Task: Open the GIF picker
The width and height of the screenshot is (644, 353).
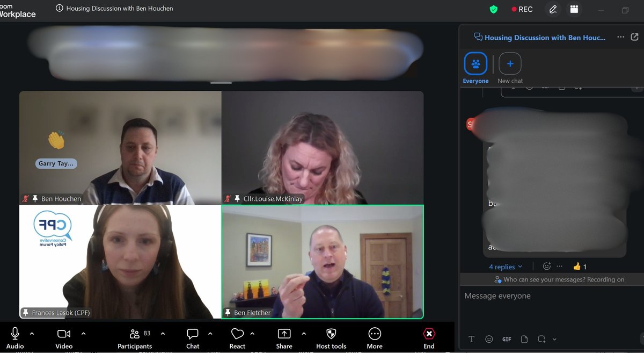Action: (x=507, y=339)
